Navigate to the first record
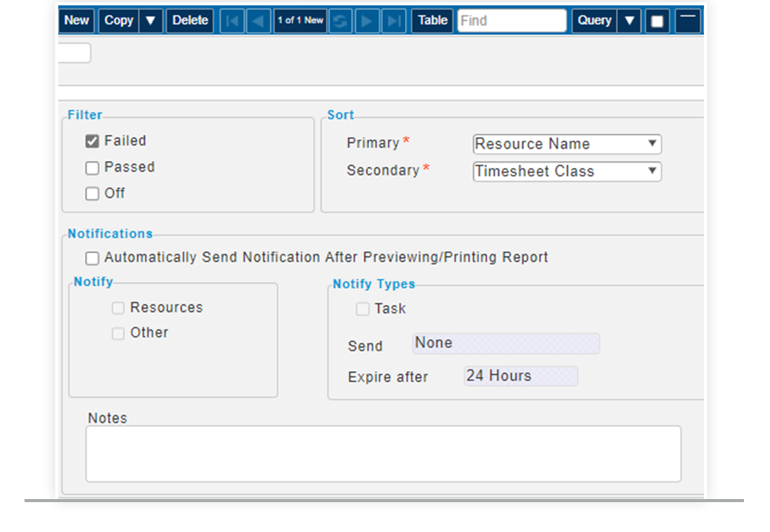 pos(232,21)
